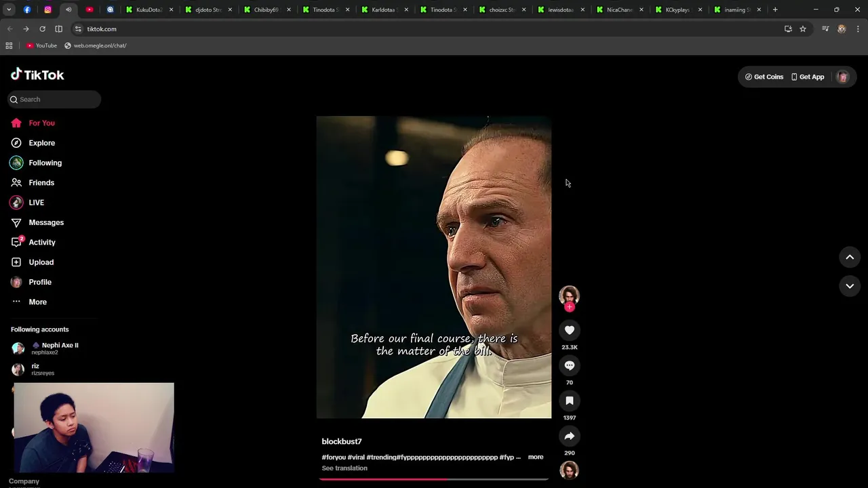
Task: Switch to the inamiing tab
Action: (736, 9)
